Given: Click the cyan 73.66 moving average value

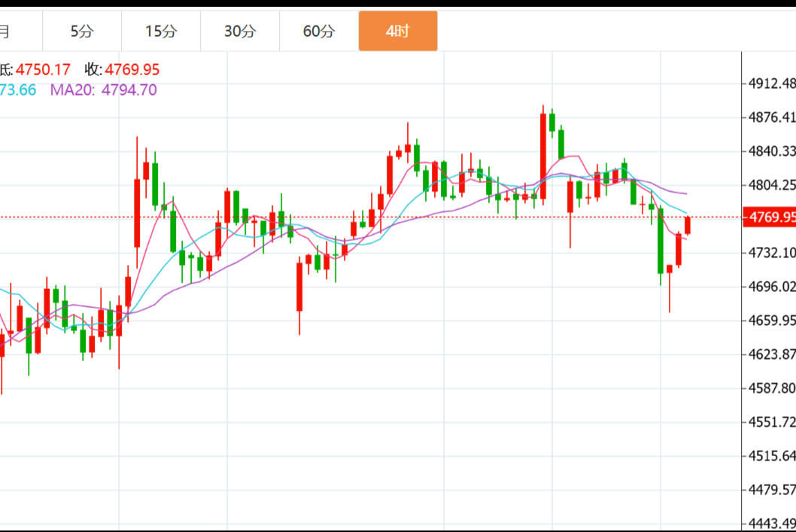Looking at the screenshot, I should click(18, 90).
